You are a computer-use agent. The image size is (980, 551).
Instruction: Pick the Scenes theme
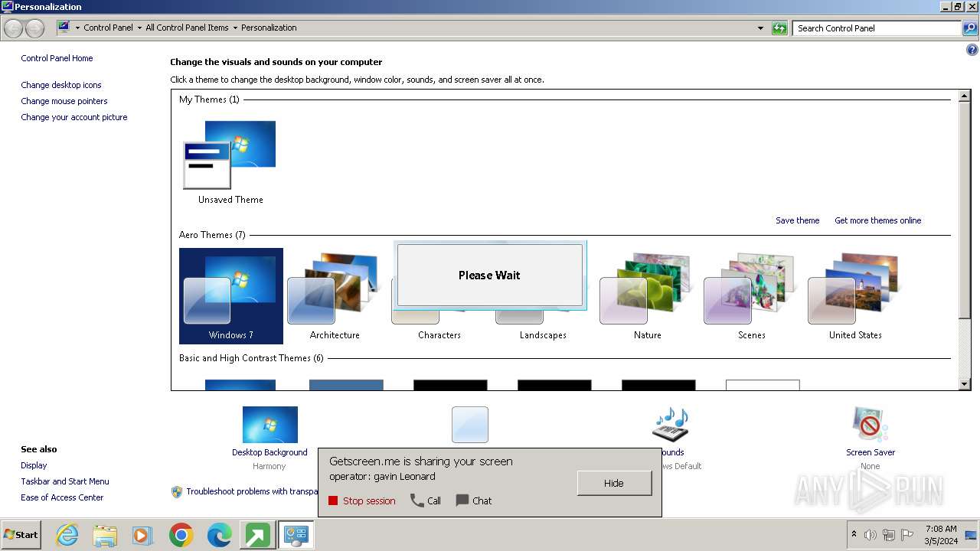pos(751,295)
